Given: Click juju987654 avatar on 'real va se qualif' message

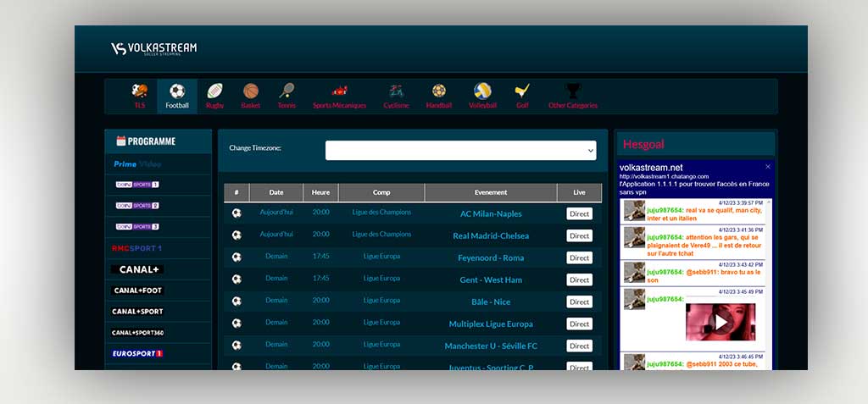Looking at the screenshot, I should [634, 211].
